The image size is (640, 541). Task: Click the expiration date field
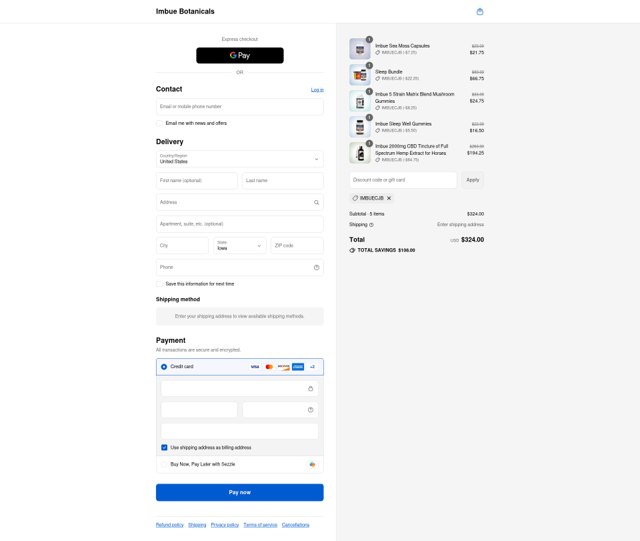199,410
